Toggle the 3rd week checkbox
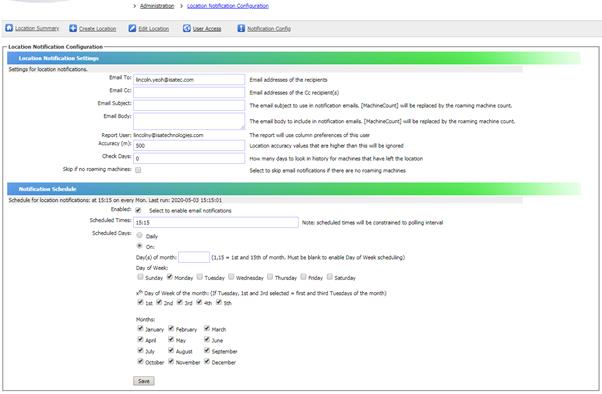 (180, 302)
